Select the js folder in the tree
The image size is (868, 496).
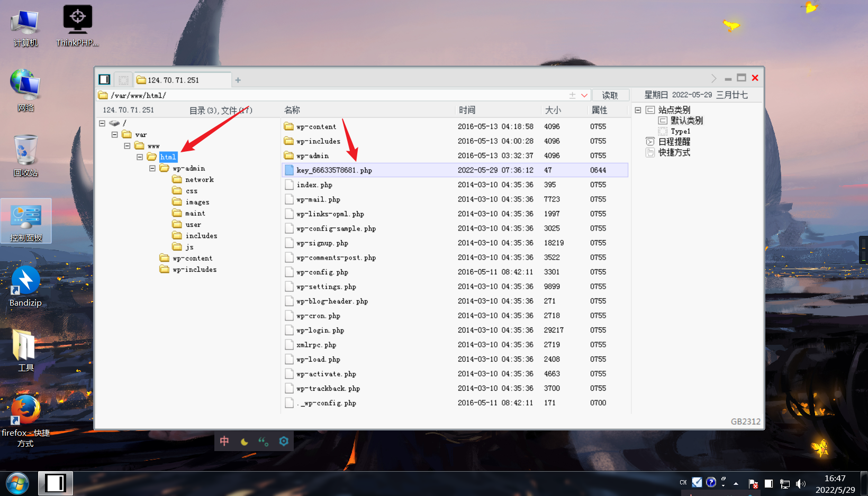(x=183, y=247)
